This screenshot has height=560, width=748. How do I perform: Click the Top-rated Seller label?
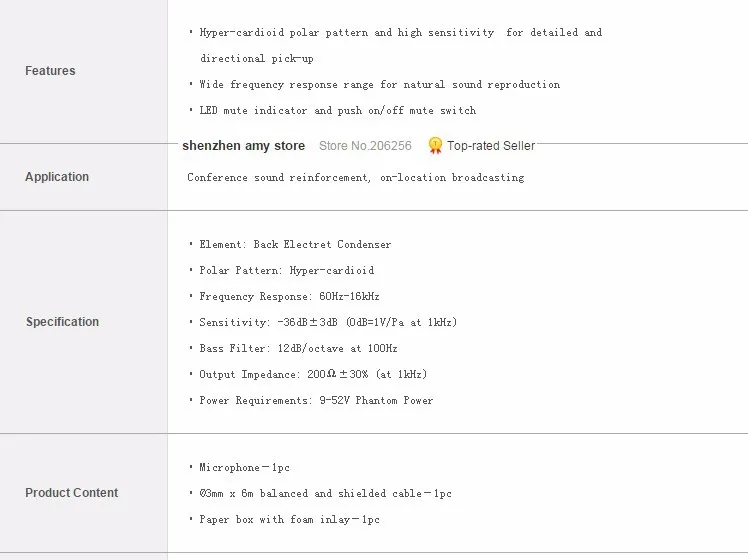491,145
